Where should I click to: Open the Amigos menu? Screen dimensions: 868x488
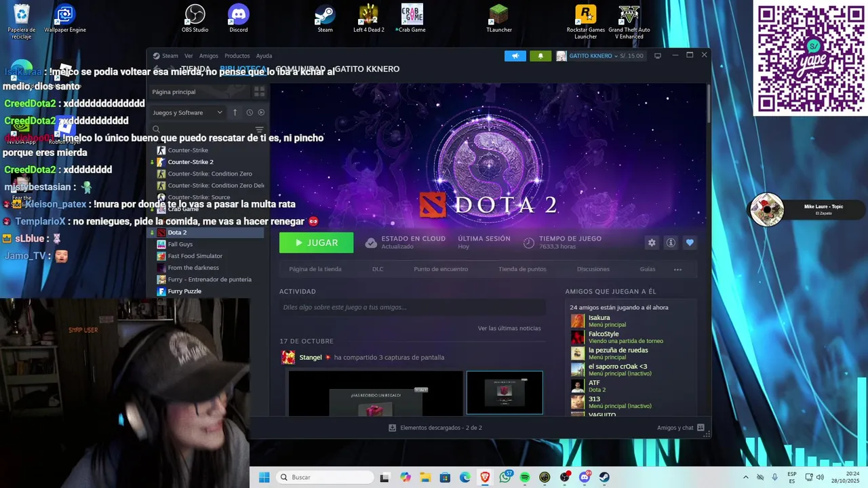(208, 56)
